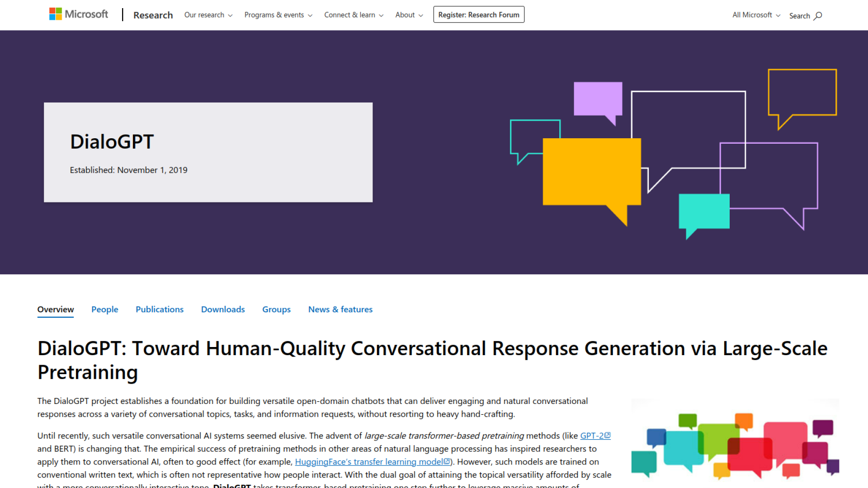Switch to the People tab
This screenshot has height=488, width=868.
[104, 310]
